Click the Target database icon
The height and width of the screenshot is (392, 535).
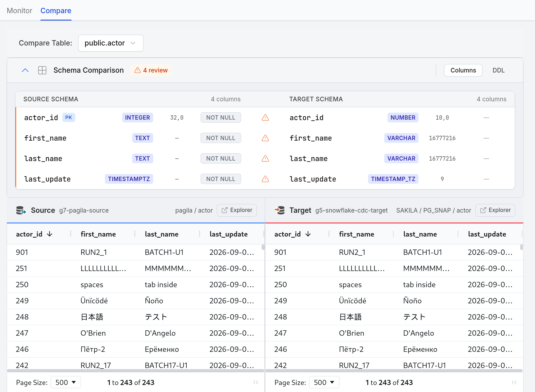click(x=280, y=210)
